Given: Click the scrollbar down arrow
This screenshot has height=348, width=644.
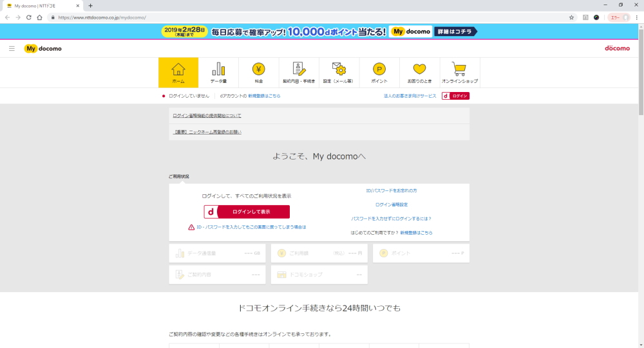Looking at the screenshot, I should pos(641,345).
